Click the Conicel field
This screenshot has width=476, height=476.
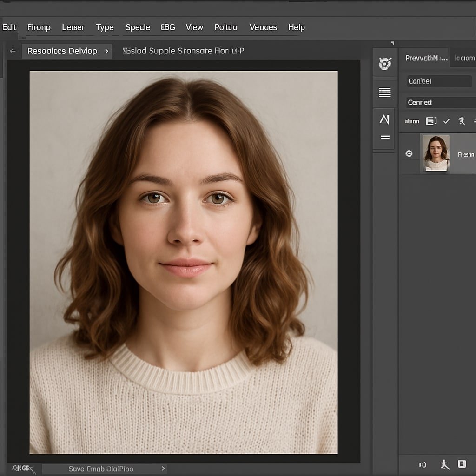pos(439,81)
